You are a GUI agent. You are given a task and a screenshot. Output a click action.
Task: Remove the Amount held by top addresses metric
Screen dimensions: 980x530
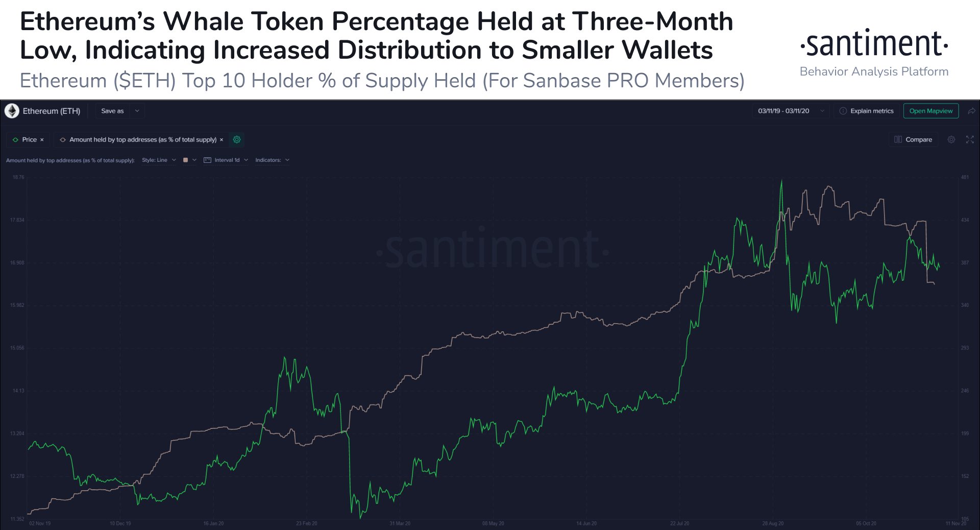click(x=222, y=139)
